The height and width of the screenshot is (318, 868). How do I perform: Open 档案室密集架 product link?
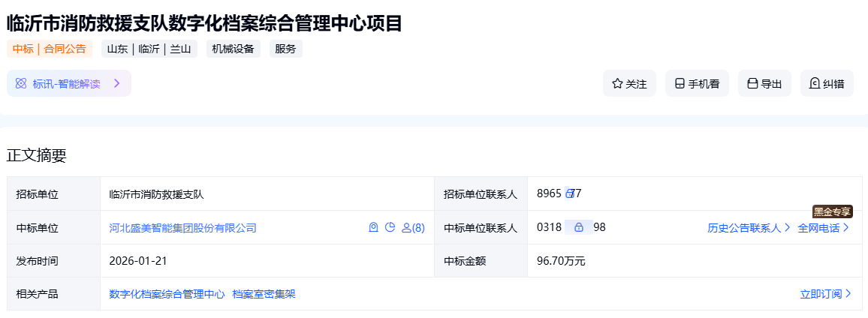(264, 294)
